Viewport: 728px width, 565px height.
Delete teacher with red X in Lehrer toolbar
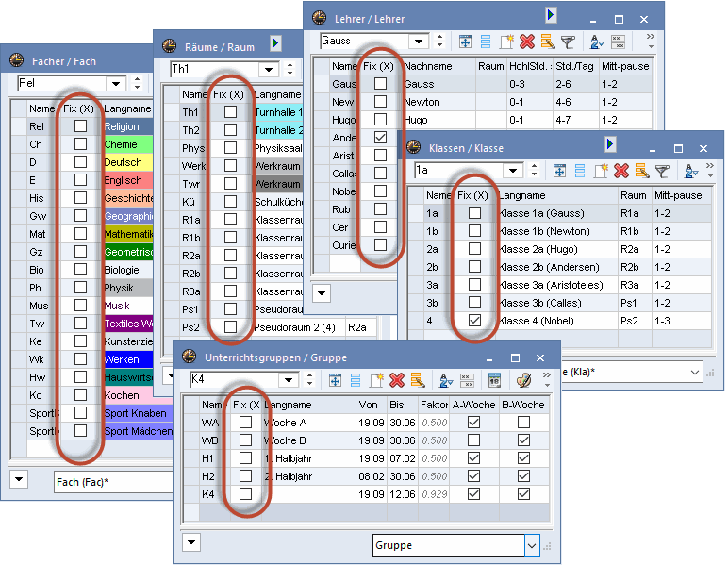coord(527,42)
